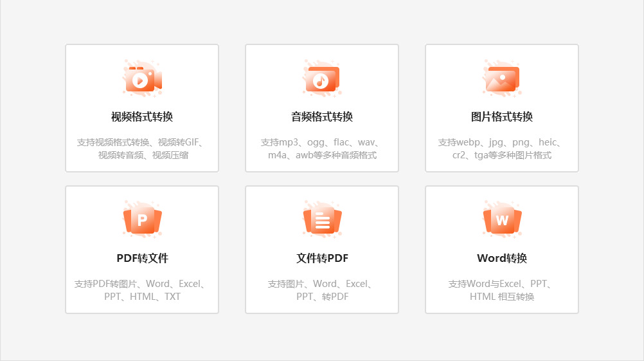Open PDF转文件 title
This screenshot has width=644, height=361.
pos(142,258)
